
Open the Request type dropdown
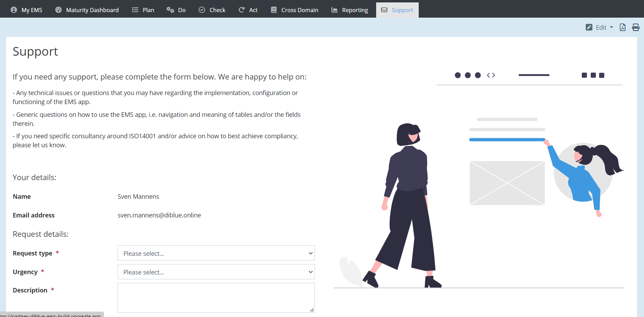tap(216, 253)
